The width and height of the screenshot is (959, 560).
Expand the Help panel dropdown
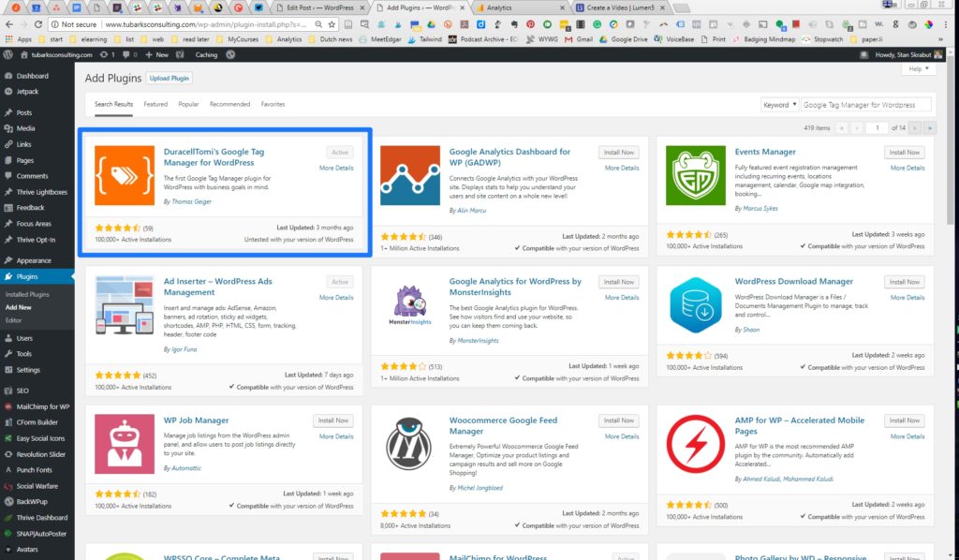pyautogui.click(x=918, y=69)
